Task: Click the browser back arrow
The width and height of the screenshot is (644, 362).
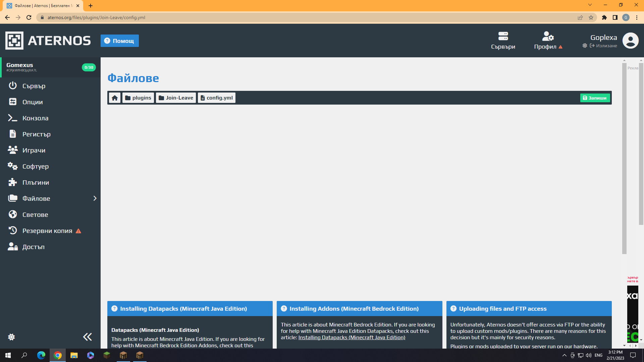Action: coord(7,17)
